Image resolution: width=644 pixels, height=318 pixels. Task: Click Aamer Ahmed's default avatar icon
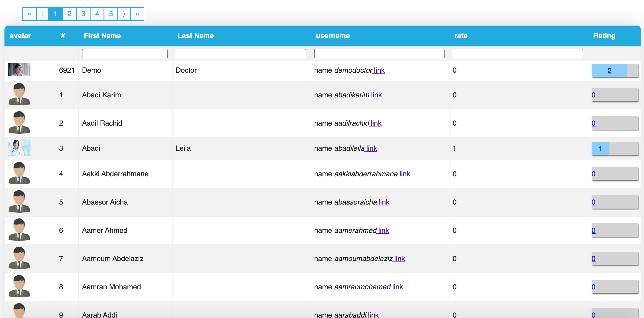pos(19,230)
